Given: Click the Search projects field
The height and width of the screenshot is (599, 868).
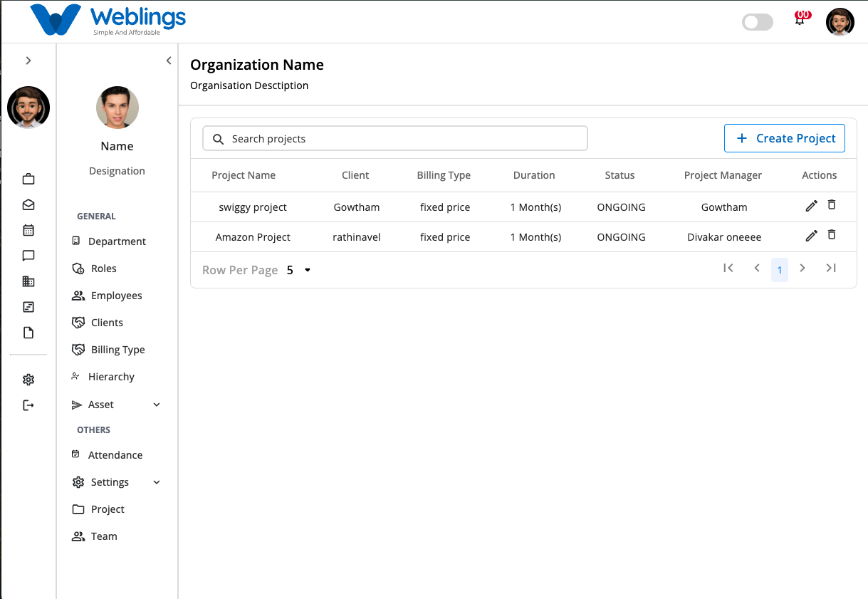Looking at the screenshot, I should pos(395,139).
